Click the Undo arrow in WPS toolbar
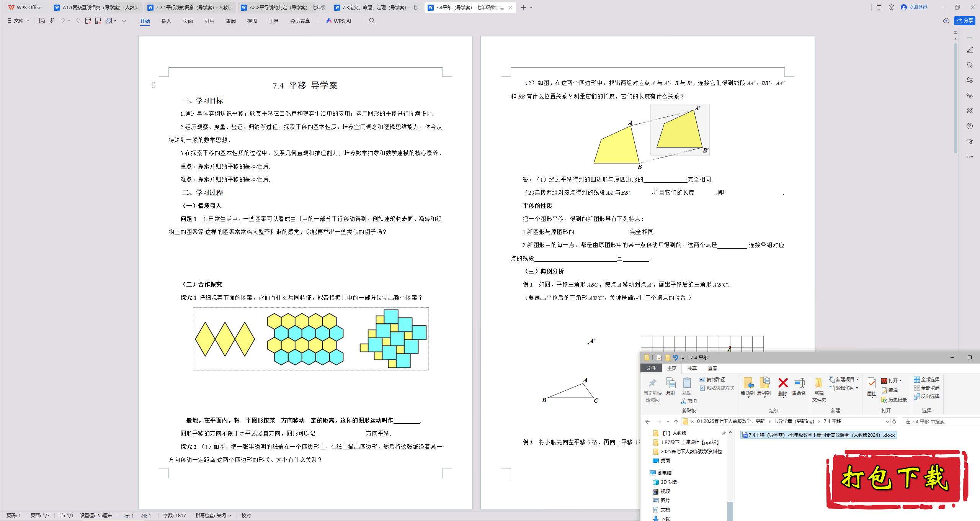This screenshot has height=521, width=980. point(62,21)
